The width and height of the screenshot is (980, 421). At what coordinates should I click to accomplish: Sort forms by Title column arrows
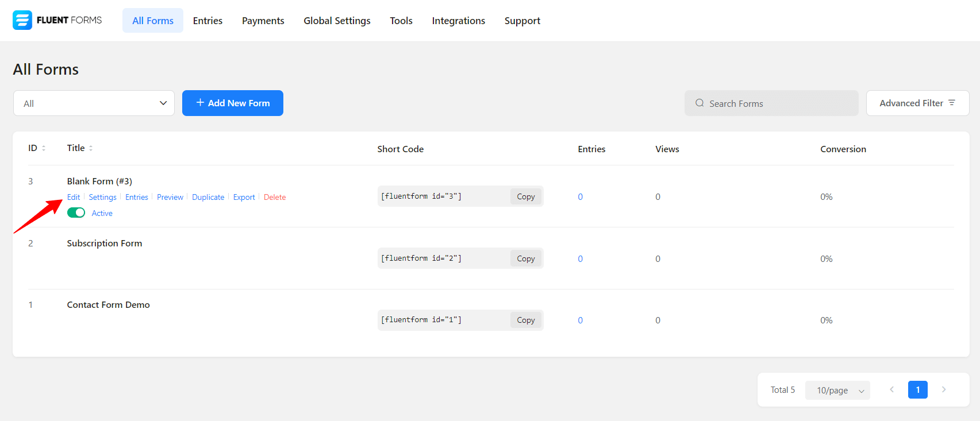91,148
